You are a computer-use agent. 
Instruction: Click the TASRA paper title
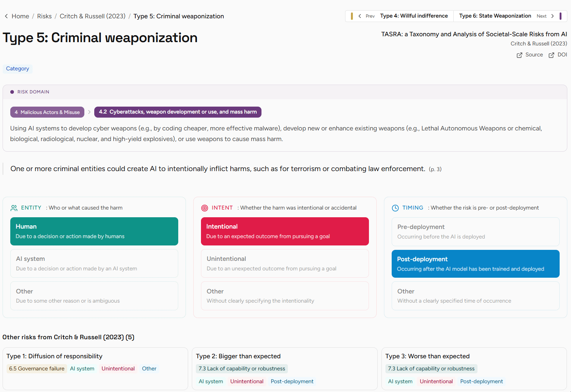(x=474, y=34)
